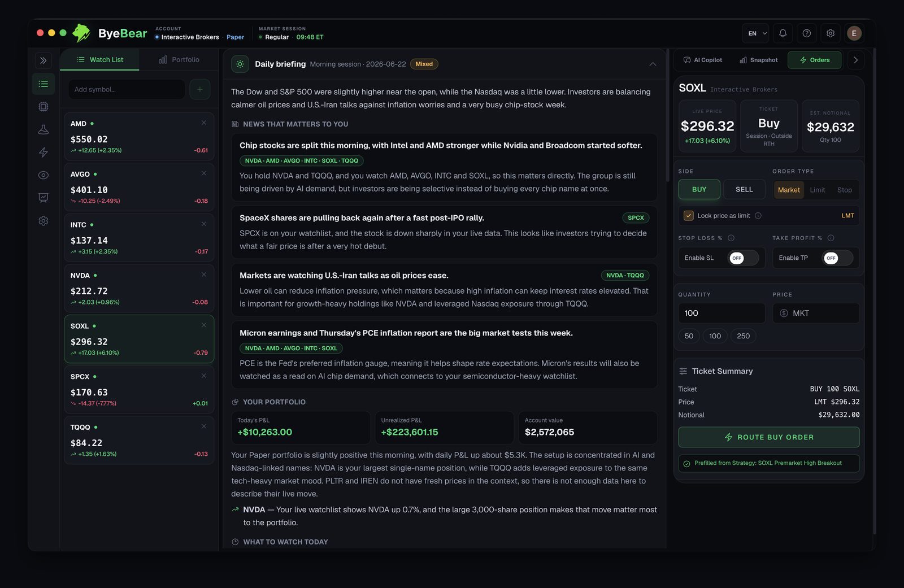The width and height of the screenshot is (904, 588).
Task: Collapse the Daily briefing panel
Action: click(x=653, y=64)
